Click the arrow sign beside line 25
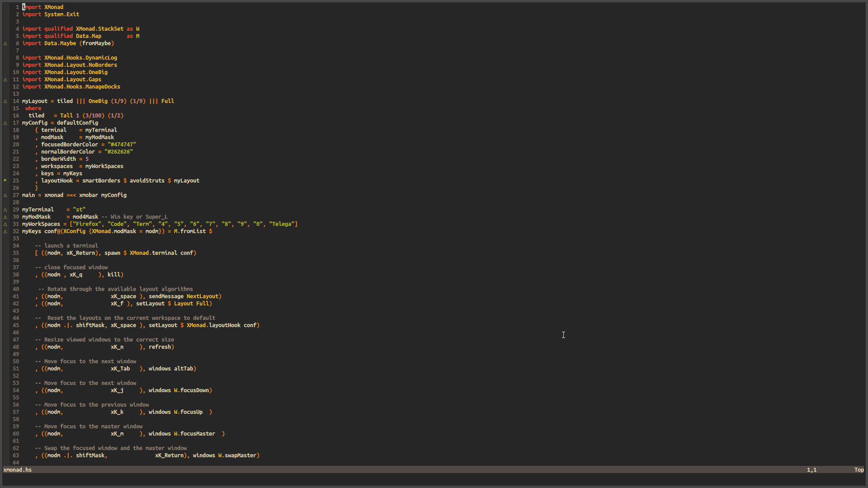The width and height of the screenshot is (868, 488). tap(5, 181)
